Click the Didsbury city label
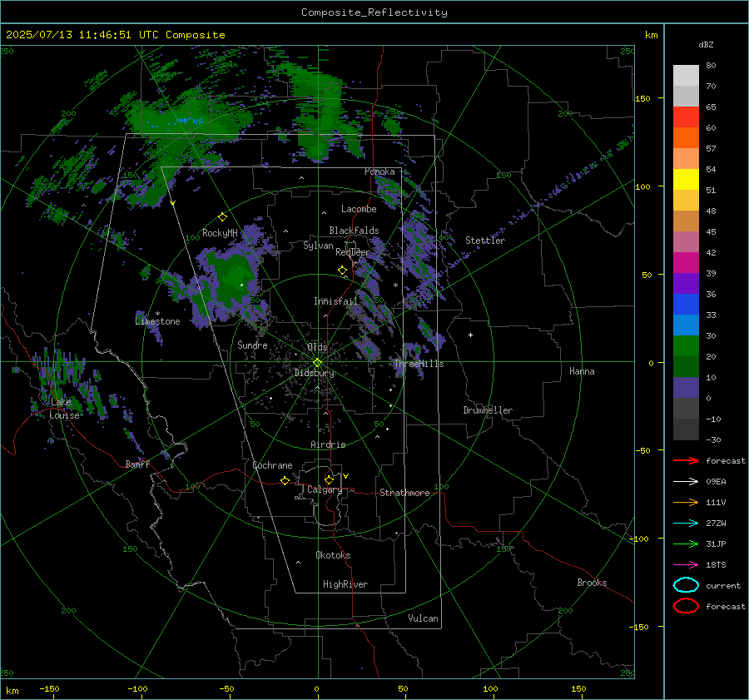Viewport: 749px width, 700px height. 314,373
